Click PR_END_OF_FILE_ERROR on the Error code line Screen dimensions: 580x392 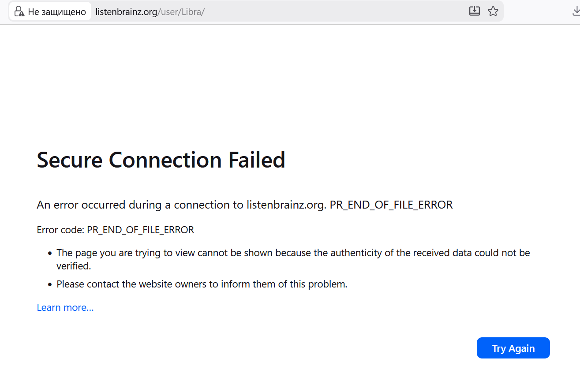pyautogui.click(x=140, y=230)
